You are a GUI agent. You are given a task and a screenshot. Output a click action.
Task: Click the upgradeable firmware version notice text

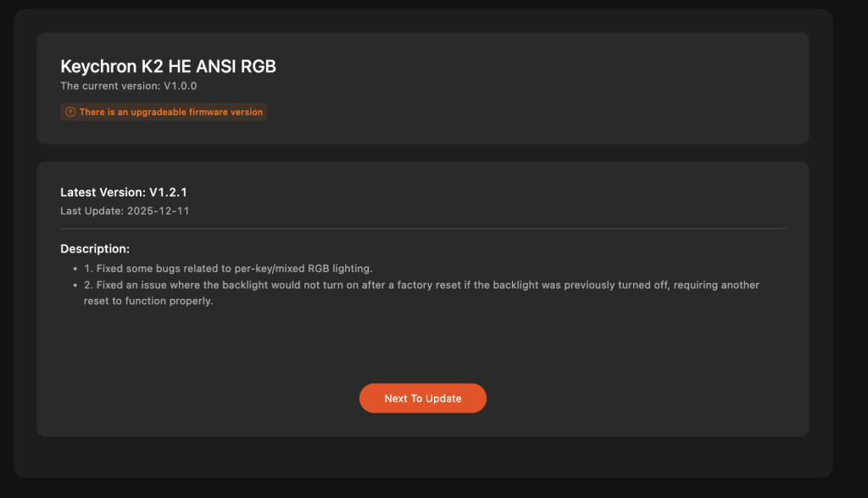(x=171, y=112)
